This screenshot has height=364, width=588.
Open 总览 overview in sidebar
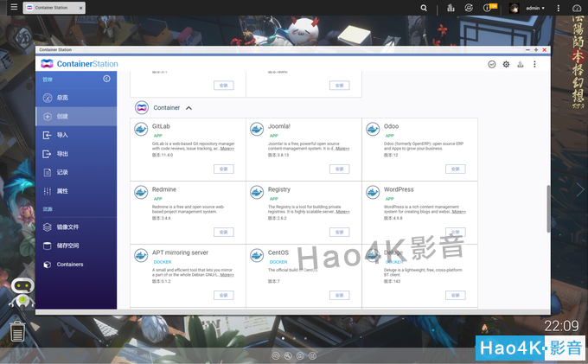coord(76,98)
